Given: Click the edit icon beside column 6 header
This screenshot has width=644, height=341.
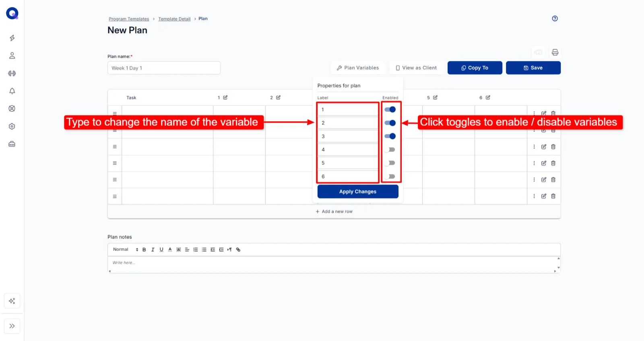Looking at the screenshot, I should click(488, 97).
